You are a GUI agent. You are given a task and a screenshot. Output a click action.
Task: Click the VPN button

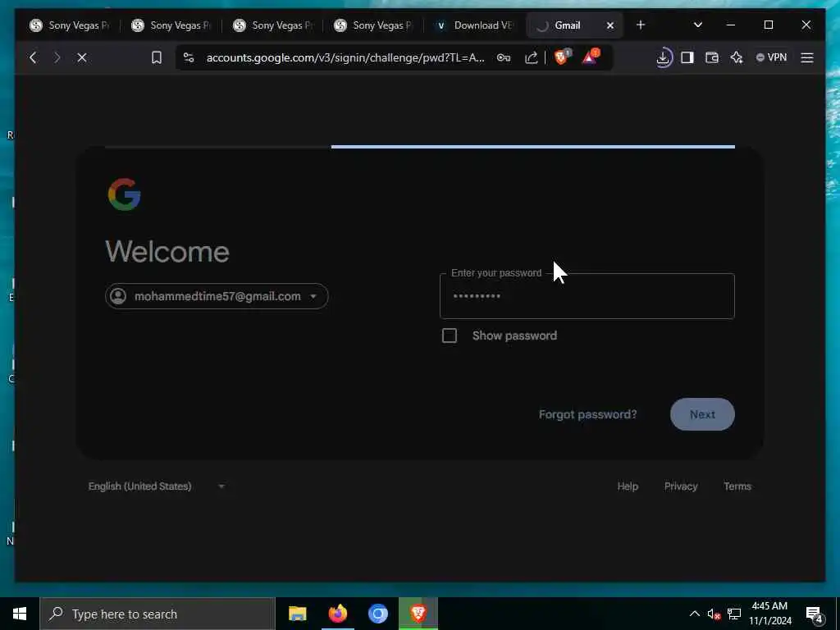[771, 58]
